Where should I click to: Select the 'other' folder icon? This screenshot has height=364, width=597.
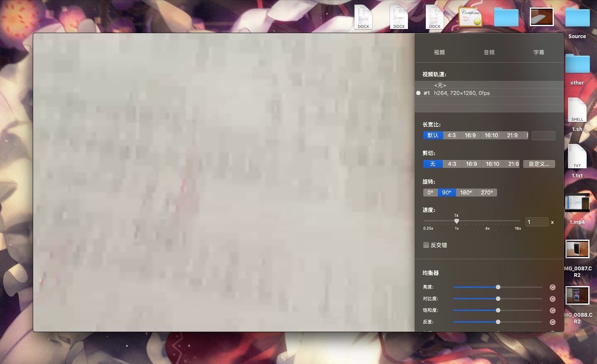[x=577, y=64]
